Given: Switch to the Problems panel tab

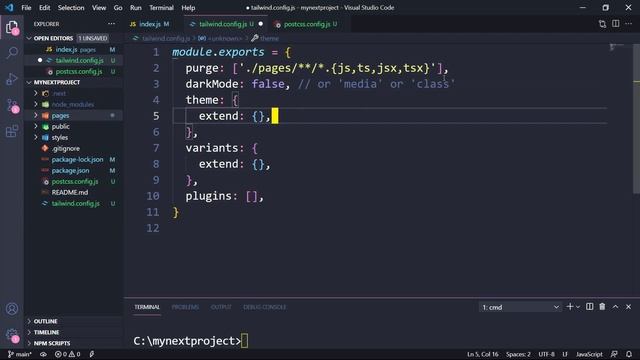Looking at the screenshot, I should click(x=185, y=307).
